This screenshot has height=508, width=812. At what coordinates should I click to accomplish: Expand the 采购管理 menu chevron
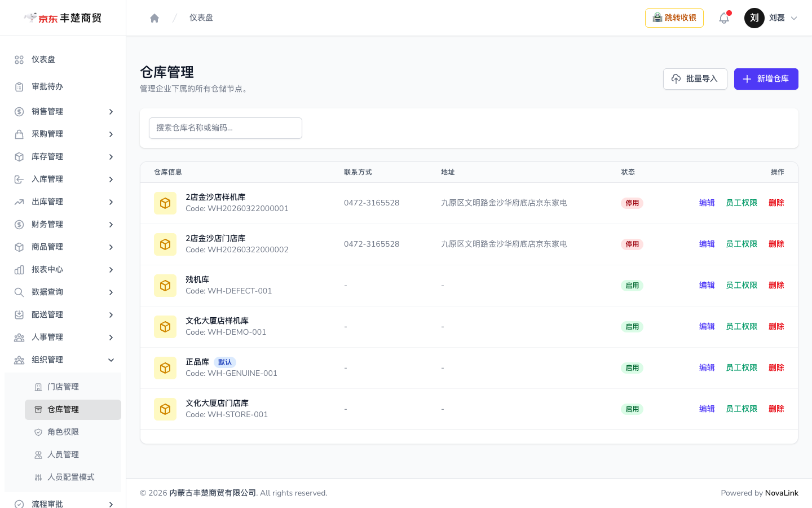tap(111, 134)
